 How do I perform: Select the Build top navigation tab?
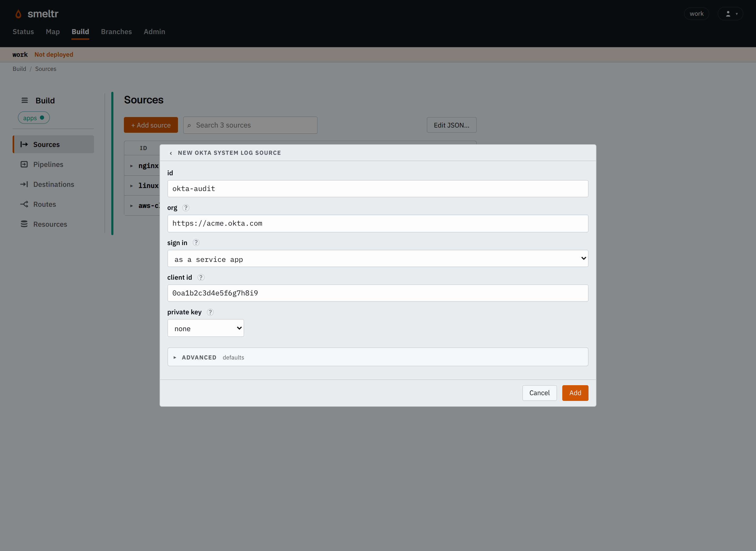coord(80,32)
